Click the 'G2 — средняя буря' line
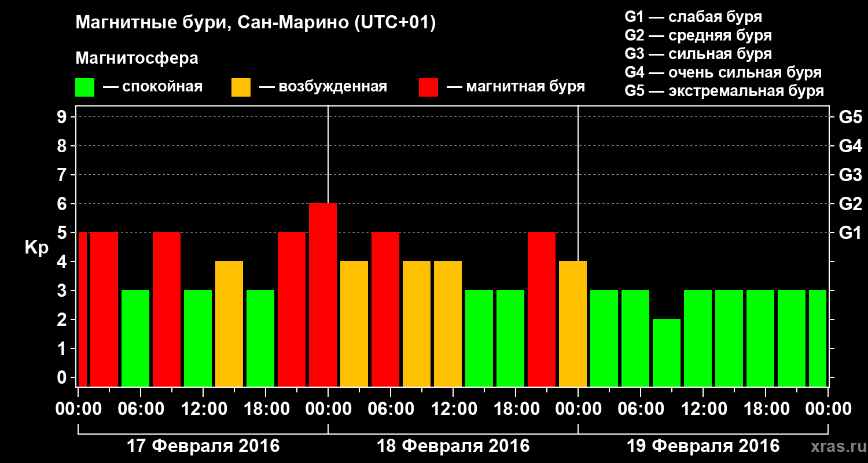 pos(698,35)
